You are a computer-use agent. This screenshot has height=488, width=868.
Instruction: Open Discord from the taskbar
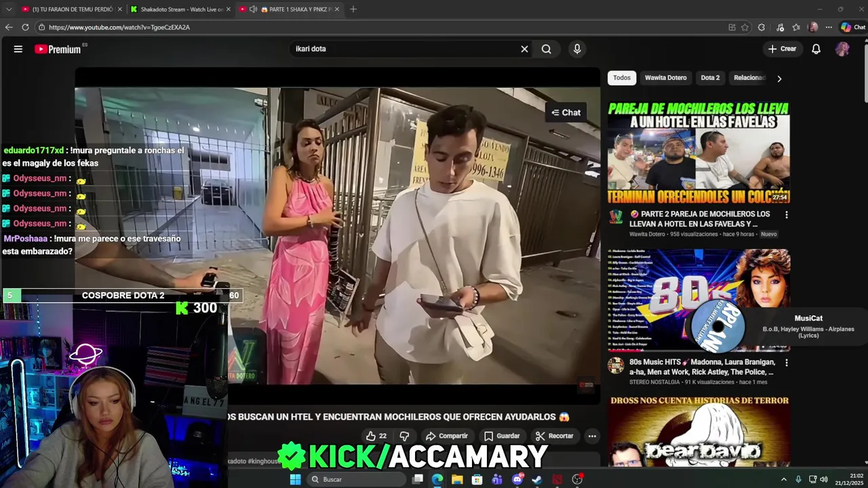(517, 479)
